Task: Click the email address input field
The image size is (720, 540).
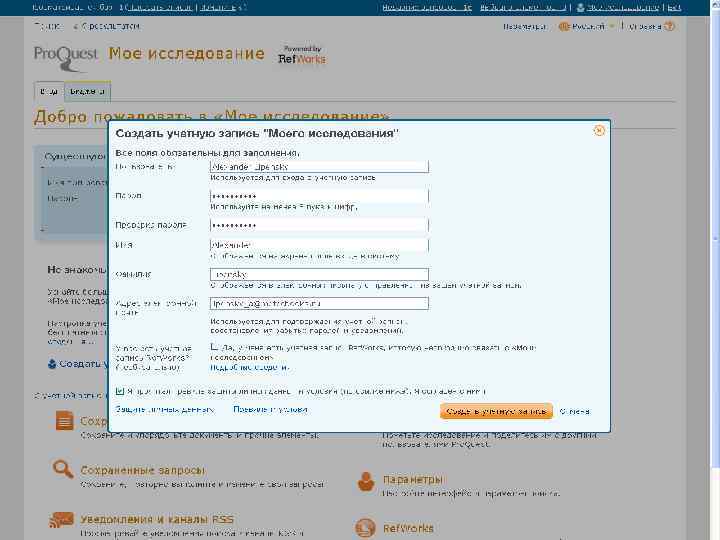Action: point(319,304)
